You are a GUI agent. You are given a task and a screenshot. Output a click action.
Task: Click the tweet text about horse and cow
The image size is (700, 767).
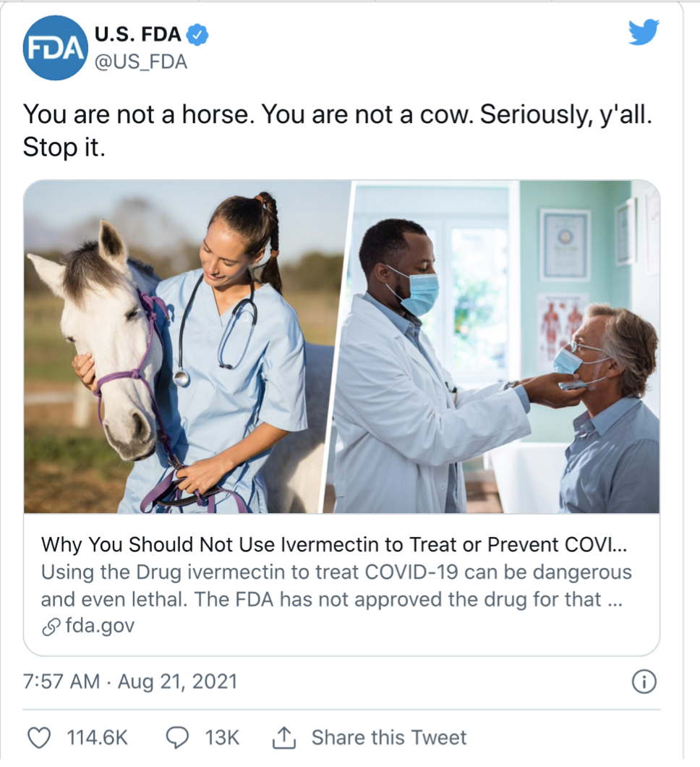point(337,130)
